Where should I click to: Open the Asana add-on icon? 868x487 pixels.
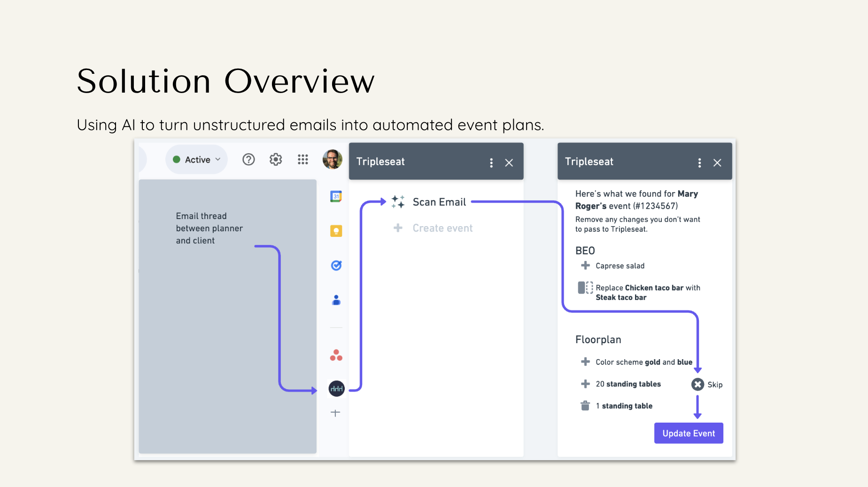[x=336, y=355]
